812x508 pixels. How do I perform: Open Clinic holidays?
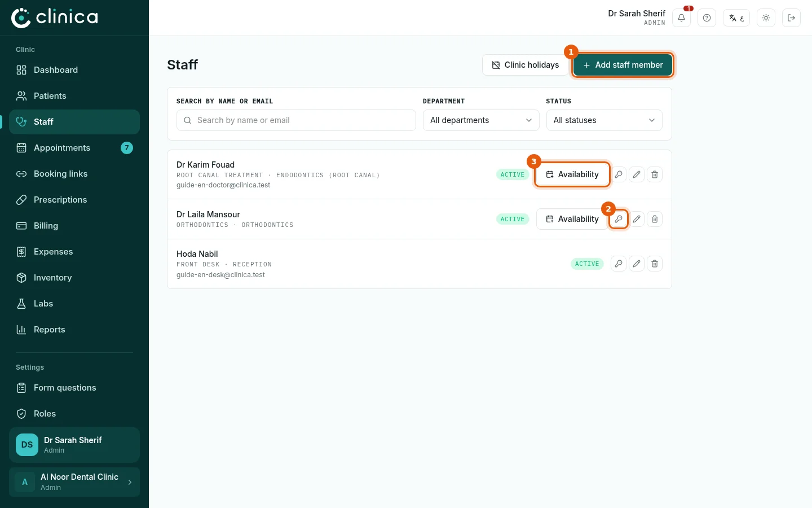(x=526, y=65)
